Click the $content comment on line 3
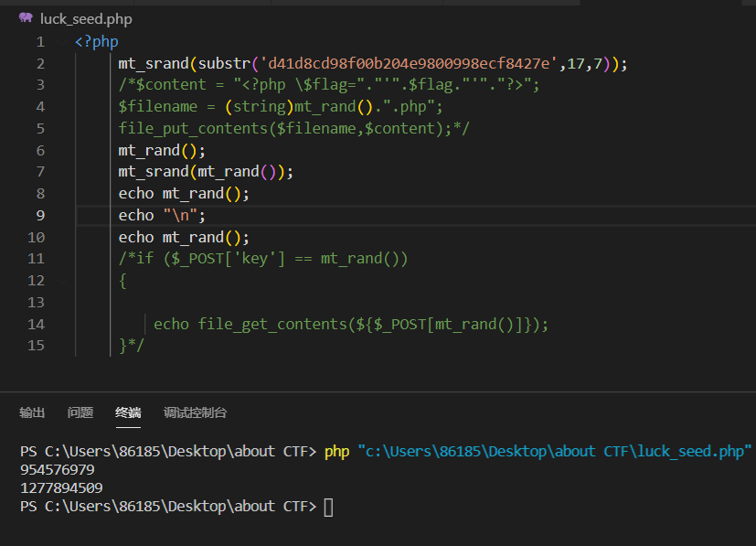Viewport: 756px width, 546px height. 329,85
